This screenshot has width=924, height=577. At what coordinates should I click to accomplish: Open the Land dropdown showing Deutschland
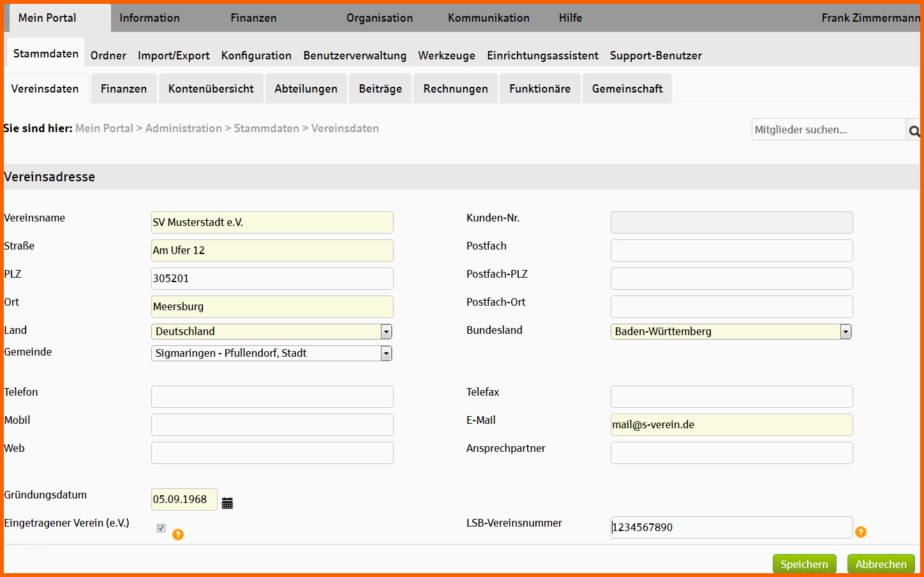[x=272, y=331]
